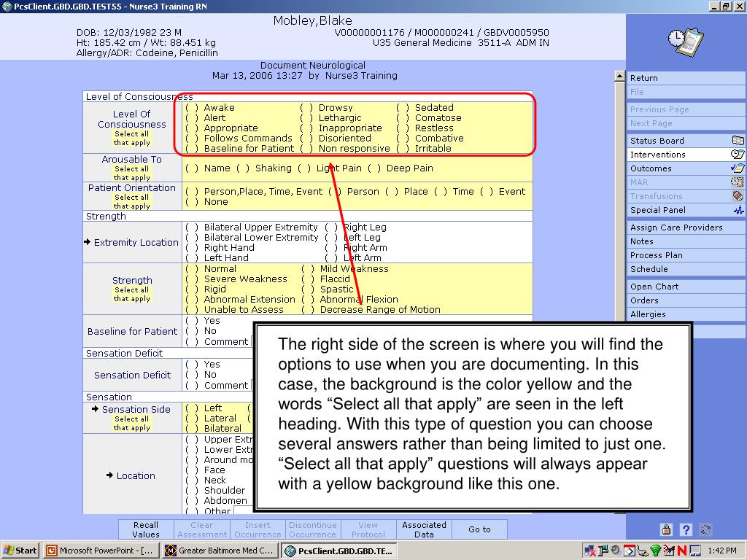Image resolution: width=747 pixels, height=560 pixels.
Task: Click the Go to button
Action: pyautogui.click(x=479, y=529)
